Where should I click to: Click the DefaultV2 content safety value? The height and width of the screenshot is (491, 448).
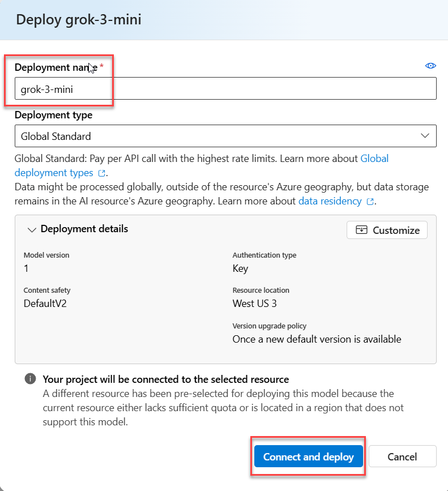(45, 304)
